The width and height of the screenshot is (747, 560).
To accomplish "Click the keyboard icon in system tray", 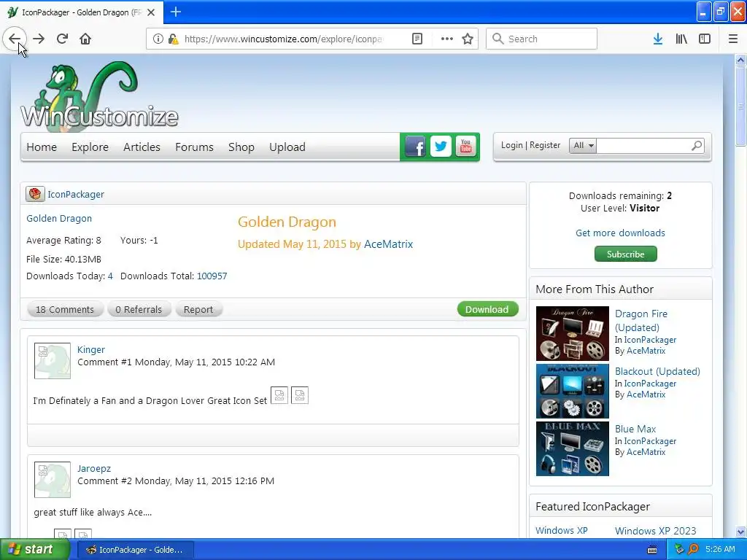I will [x=652, y=550].
